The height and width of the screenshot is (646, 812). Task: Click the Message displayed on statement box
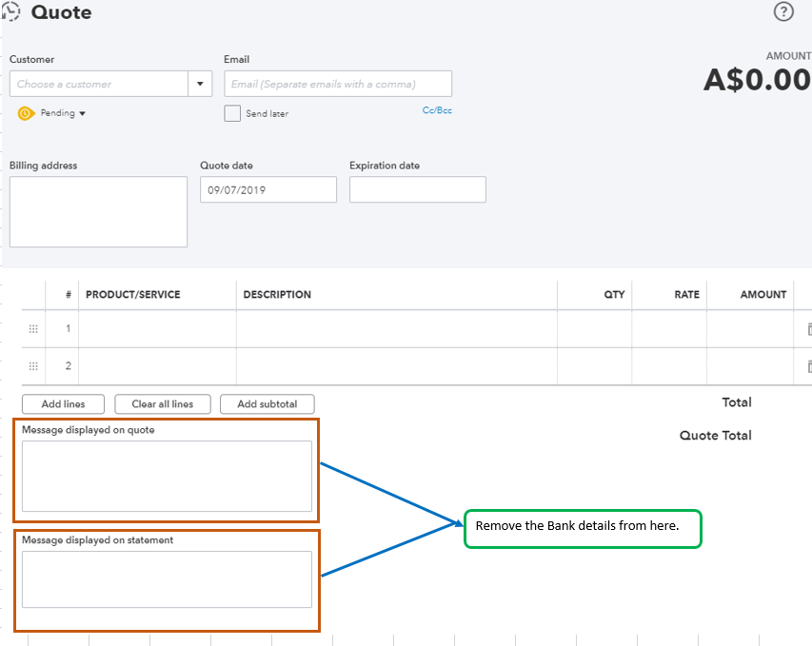pos(167,579)
